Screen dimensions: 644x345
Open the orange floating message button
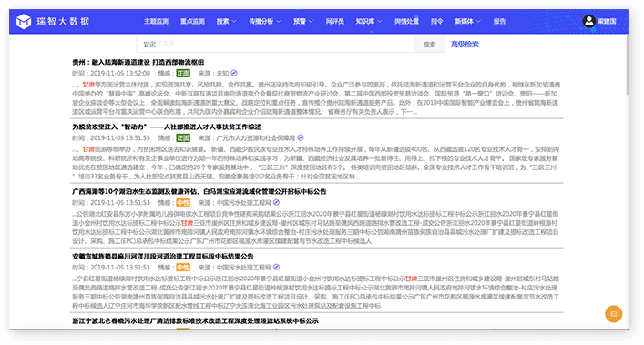(614, 314)
